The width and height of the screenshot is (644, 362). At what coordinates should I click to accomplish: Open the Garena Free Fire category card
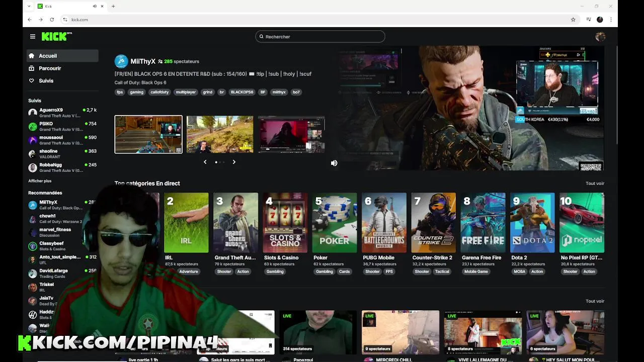click(x=483, y=223)
